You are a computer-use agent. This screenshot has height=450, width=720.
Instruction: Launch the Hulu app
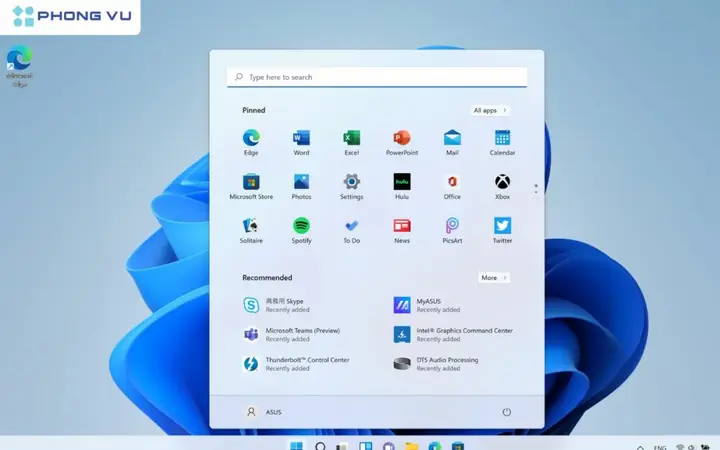coord(402,187)
